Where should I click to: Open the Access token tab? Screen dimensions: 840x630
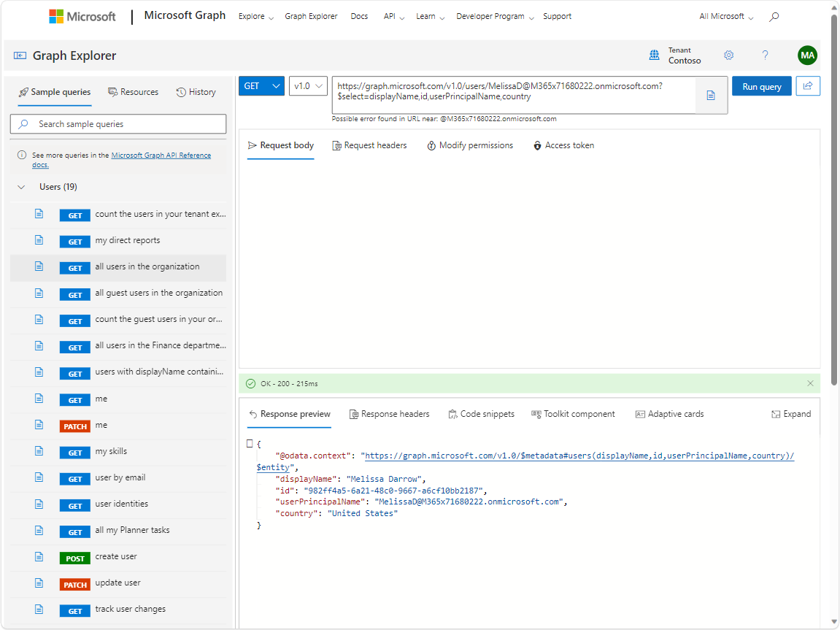coord(563,145)
